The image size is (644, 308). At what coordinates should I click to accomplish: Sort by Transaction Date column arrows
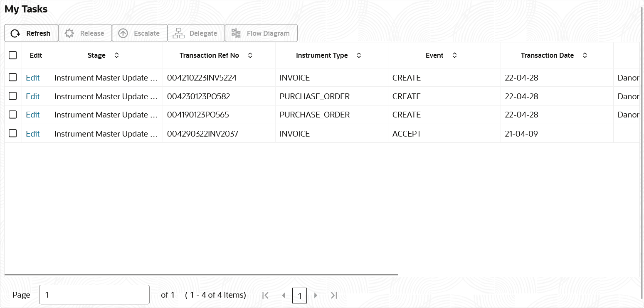(585, 55)
